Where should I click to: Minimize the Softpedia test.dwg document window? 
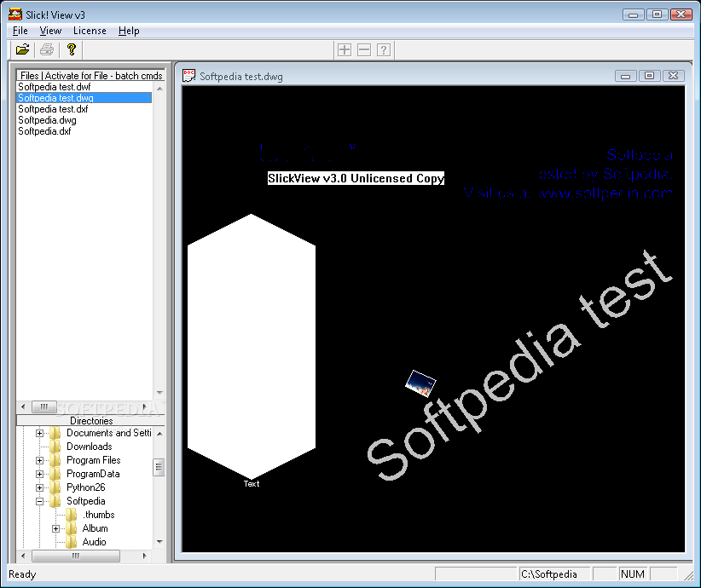click(625, 76)
